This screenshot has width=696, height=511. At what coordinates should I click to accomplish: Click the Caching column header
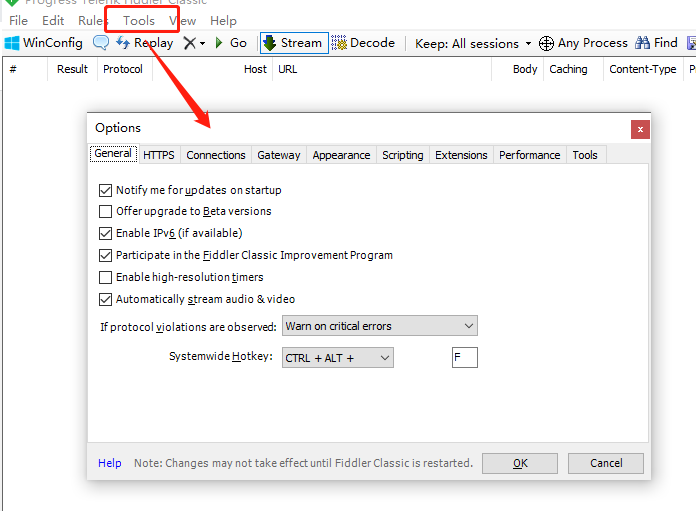click(x=573, y=69)
